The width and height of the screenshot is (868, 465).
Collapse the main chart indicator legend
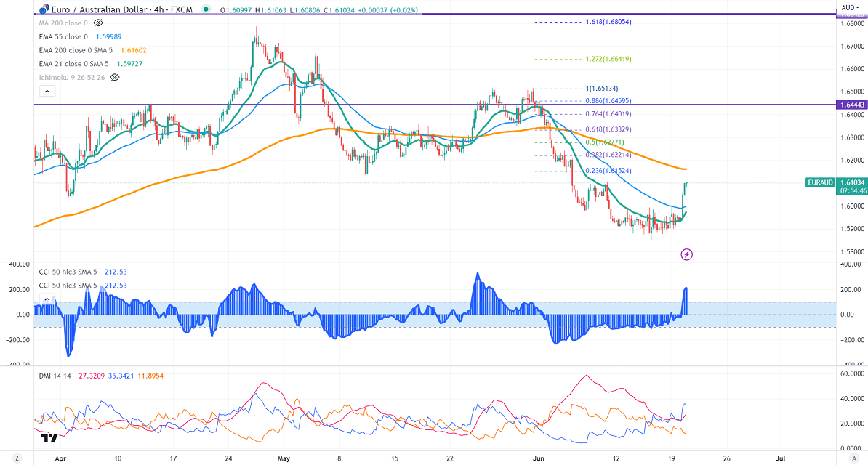tap(47, 92)
